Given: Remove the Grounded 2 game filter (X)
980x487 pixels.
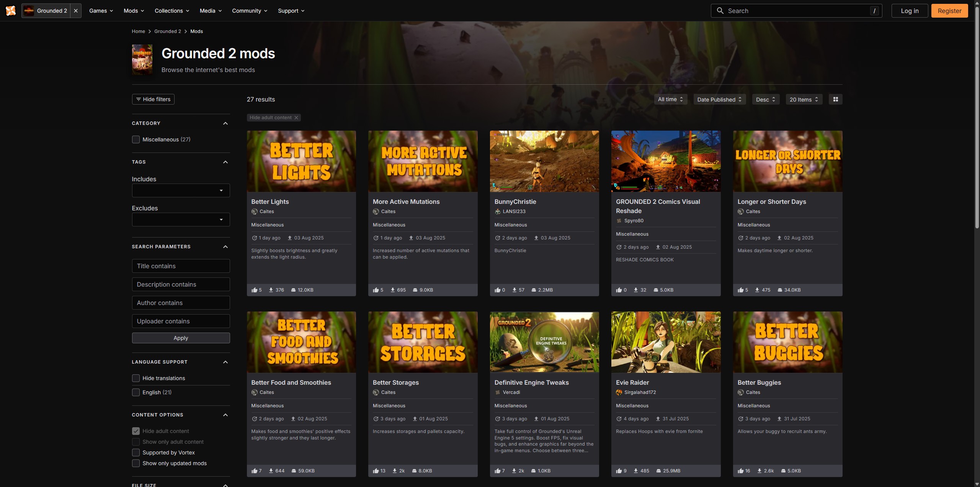Looking at the screenshot, I should tap(76, 11).
